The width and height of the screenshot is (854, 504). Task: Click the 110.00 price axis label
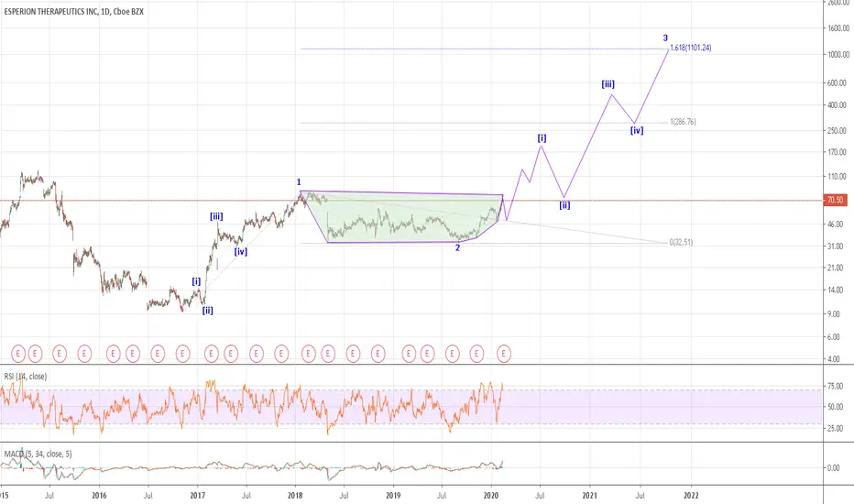click(838, 177)
